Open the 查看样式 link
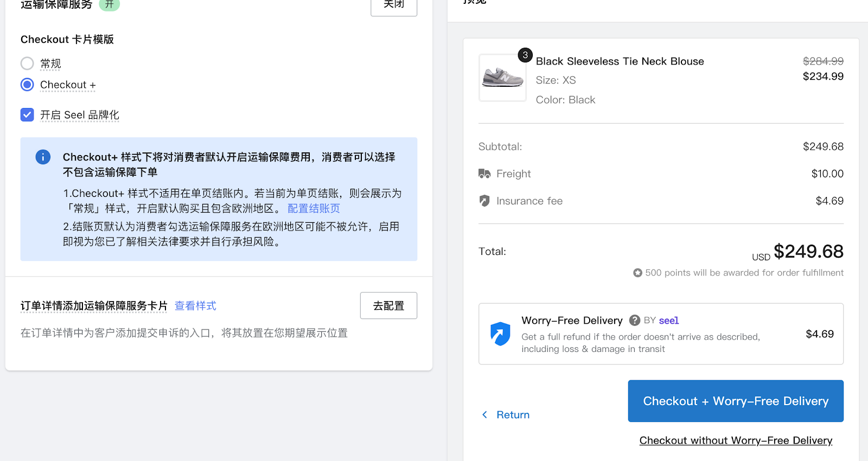Image resolution: width=868 pixels, height=461 pixels. click(x=195, y=306)
